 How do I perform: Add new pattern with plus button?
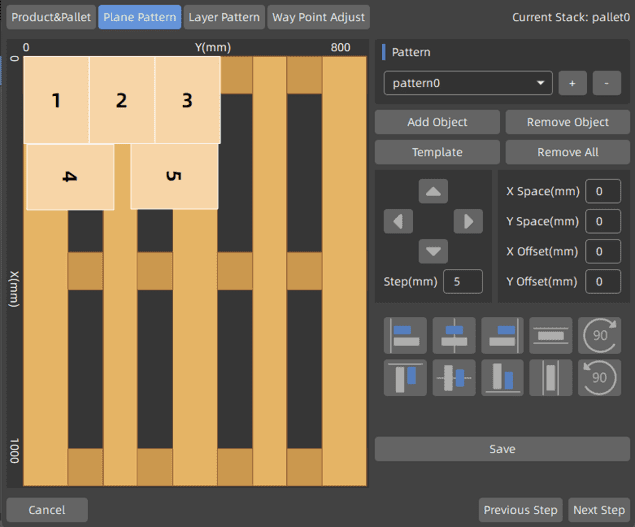[572, 83]
